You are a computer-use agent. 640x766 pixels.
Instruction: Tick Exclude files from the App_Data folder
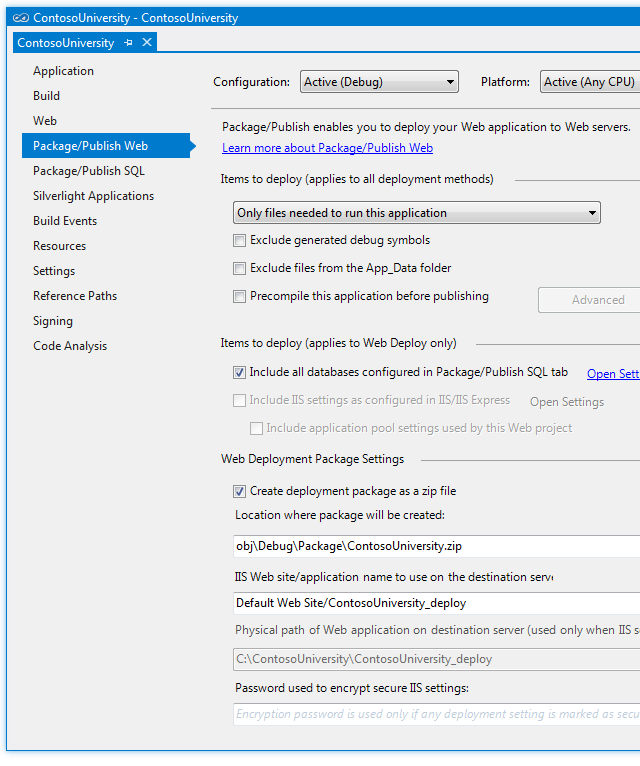click(x=239, y=268)
